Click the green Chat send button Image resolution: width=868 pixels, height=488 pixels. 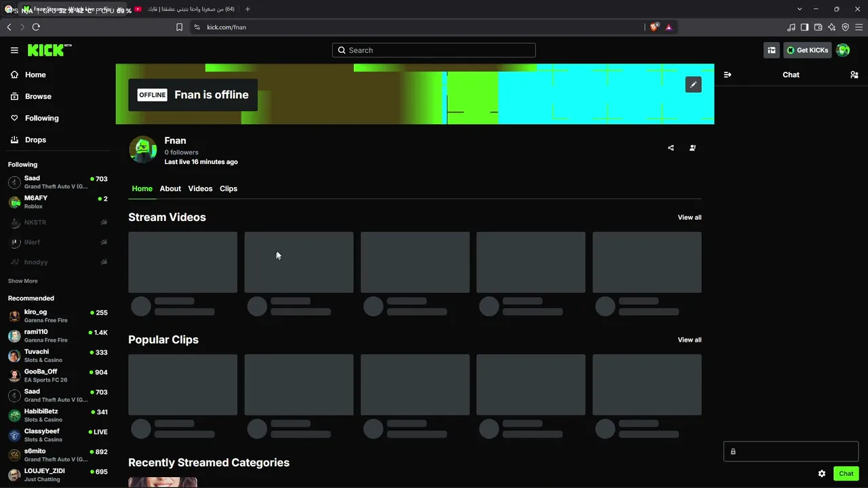pos(846,474)
